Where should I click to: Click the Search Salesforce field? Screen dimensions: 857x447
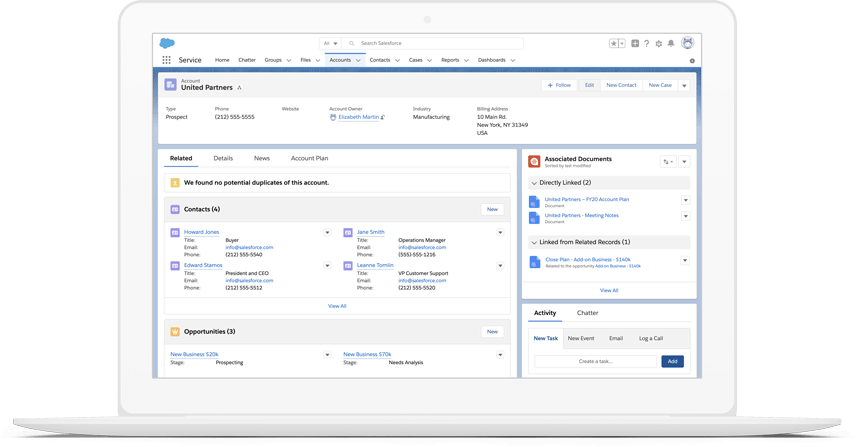click(432, 43)
